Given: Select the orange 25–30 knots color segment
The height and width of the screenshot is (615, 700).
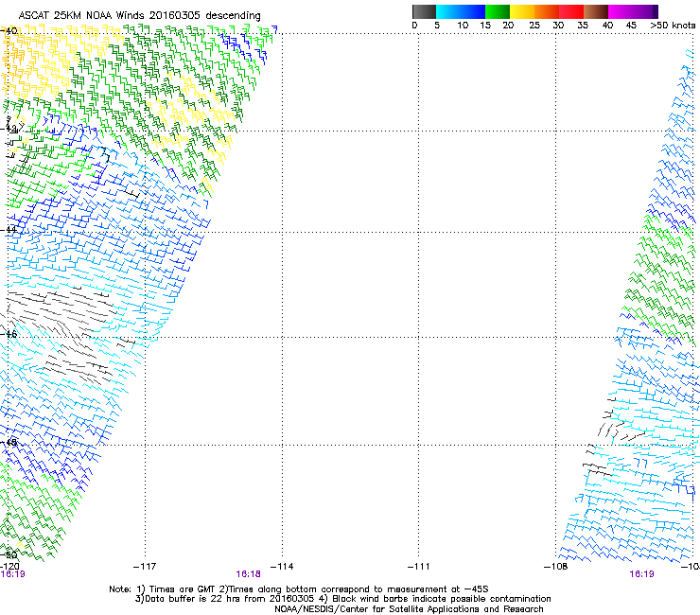Looking at the screenshot, I should click(x=547, y=11).
